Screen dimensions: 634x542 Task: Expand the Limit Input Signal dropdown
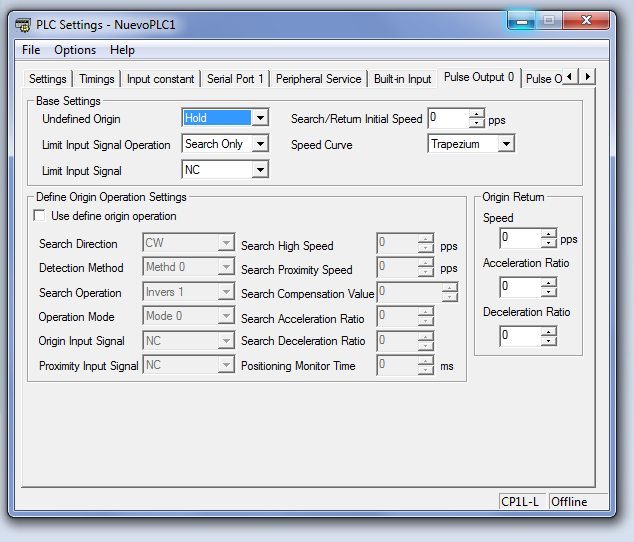[x=260, y=170]
